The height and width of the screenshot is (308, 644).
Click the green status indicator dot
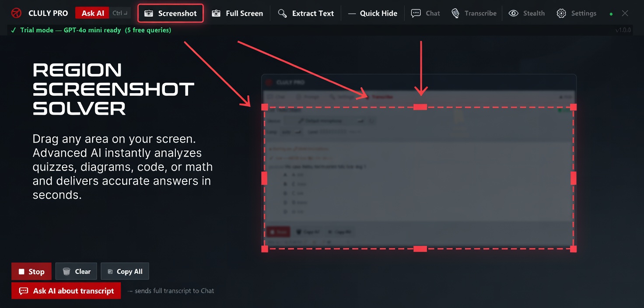pos(611,14)
